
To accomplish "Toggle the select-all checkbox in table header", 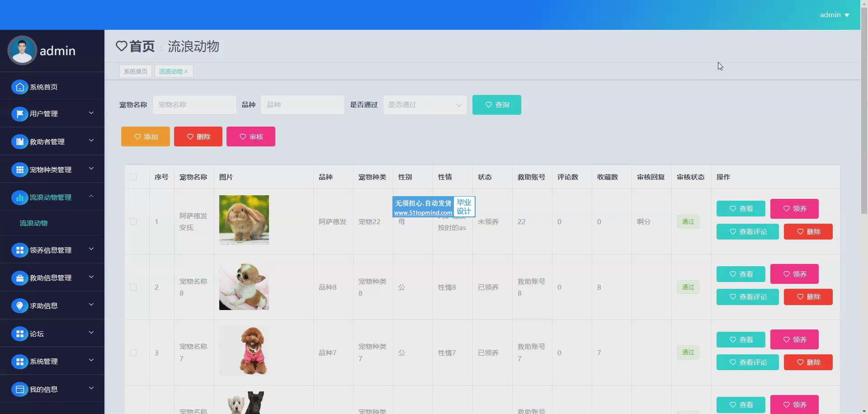I will click(x=133, y=177).
